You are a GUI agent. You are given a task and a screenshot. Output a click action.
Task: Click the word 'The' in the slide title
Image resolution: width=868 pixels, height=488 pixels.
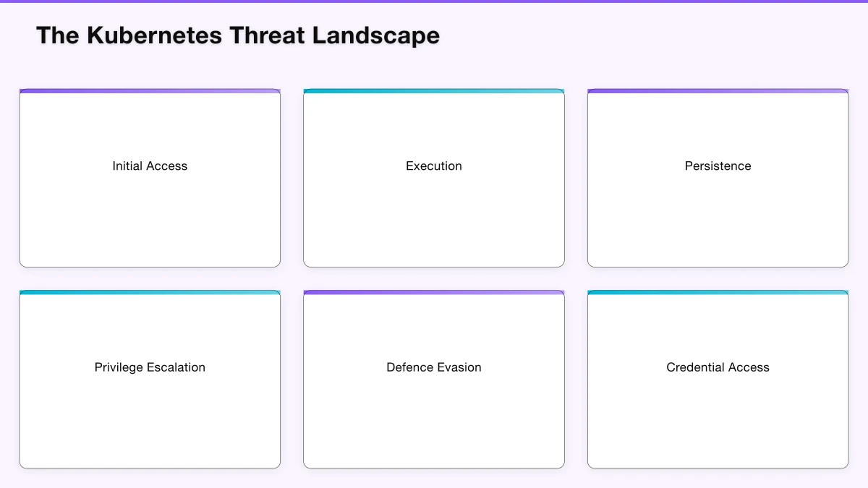(58, 35)
